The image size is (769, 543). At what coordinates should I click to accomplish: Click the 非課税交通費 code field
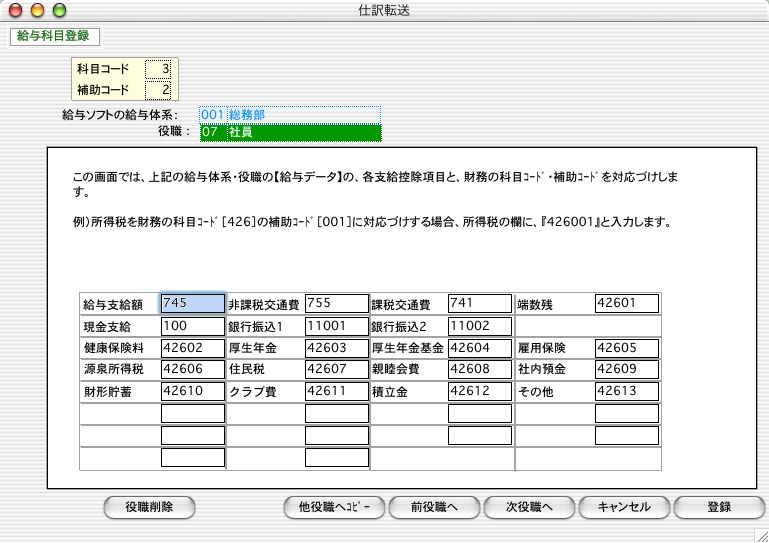[x=337, y=303]
